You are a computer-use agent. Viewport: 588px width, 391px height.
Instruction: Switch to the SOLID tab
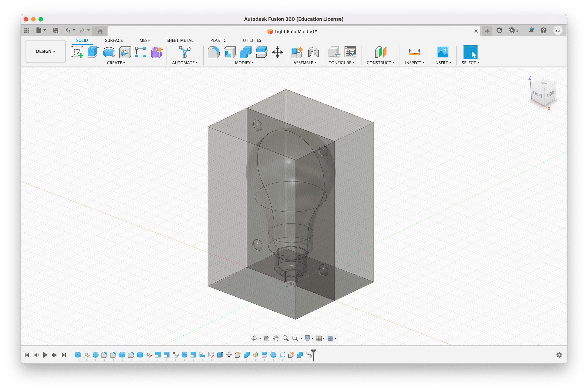[x=82, y=40]
